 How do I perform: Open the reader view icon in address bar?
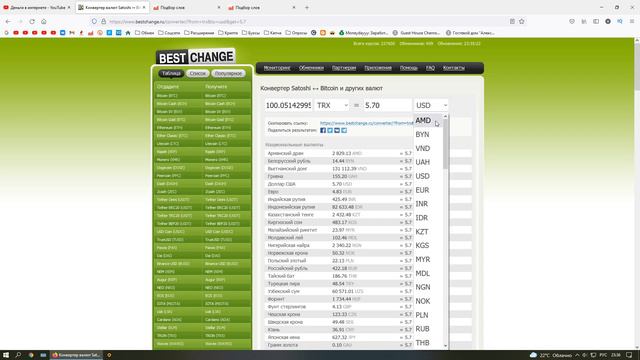(512, 21)
